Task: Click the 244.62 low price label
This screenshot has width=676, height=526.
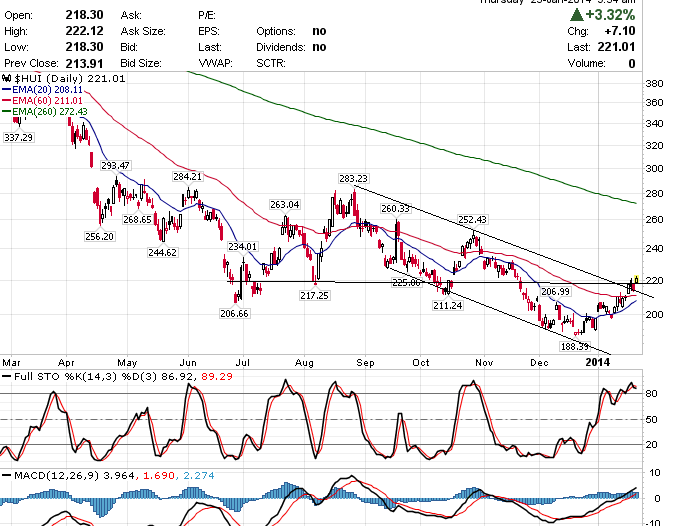Action: [x=163, y=252]
